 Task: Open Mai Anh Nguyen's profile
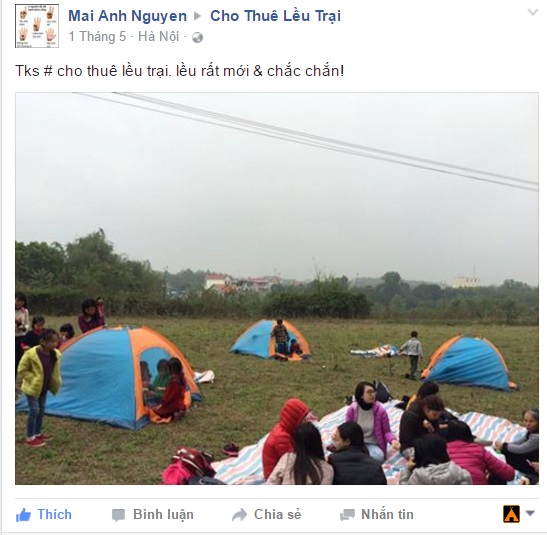tap(127, 16)
